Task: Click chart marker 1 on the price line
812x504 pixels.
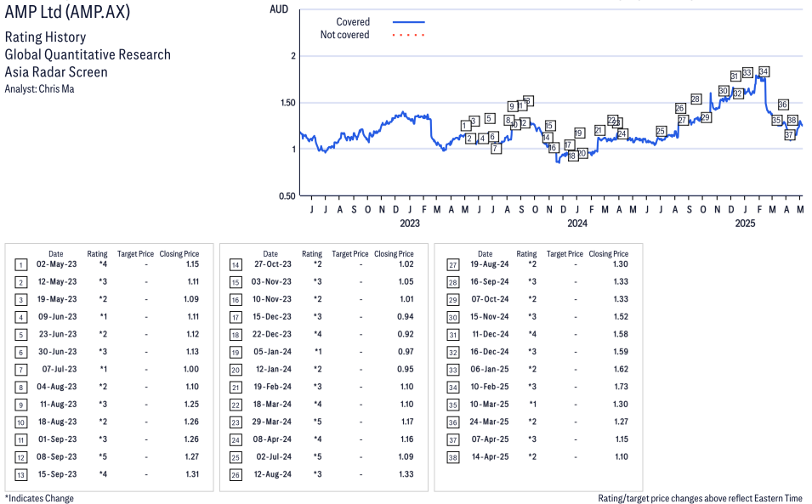Action: pos(465,125)
